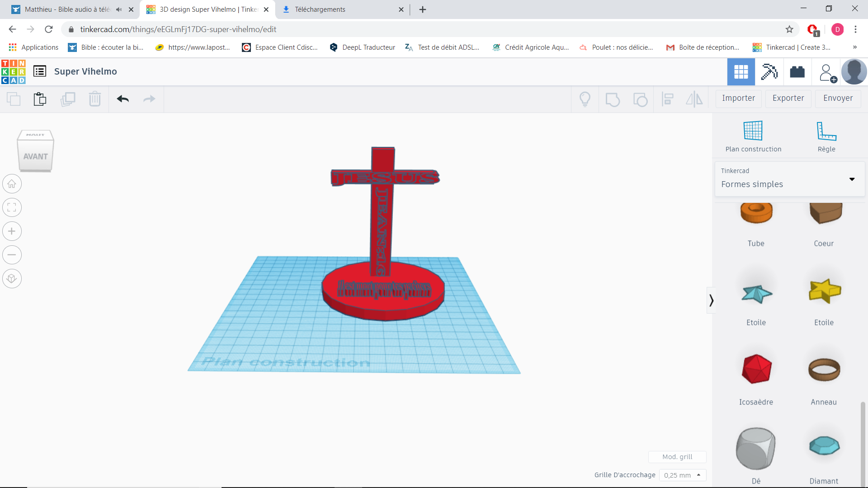Image resolution: width=868 pixels, height=488 pixels.
Task: Switch to Lego brick view
Action: click(797, 71)
